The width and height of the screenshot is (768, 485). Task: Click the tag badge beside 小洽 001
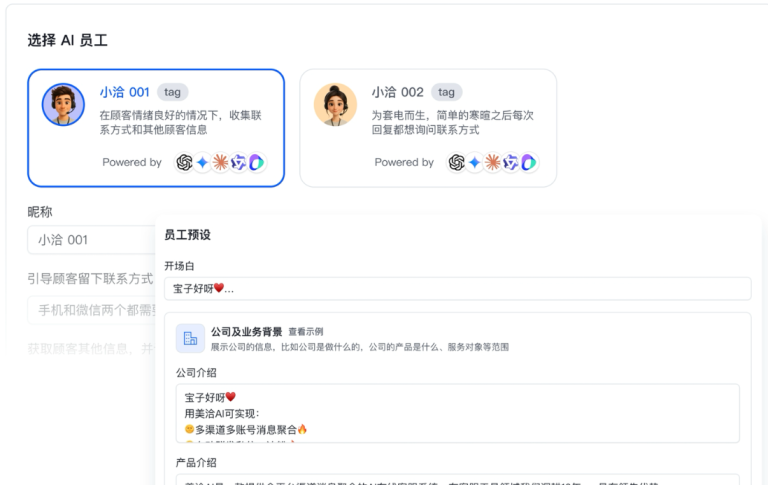point(172,92)
